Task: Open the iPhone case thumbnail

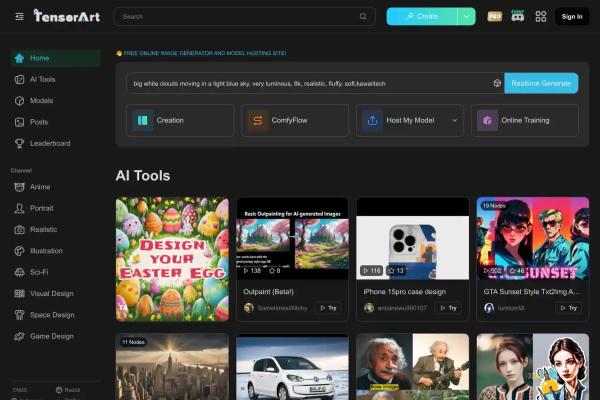Action: 412,238
